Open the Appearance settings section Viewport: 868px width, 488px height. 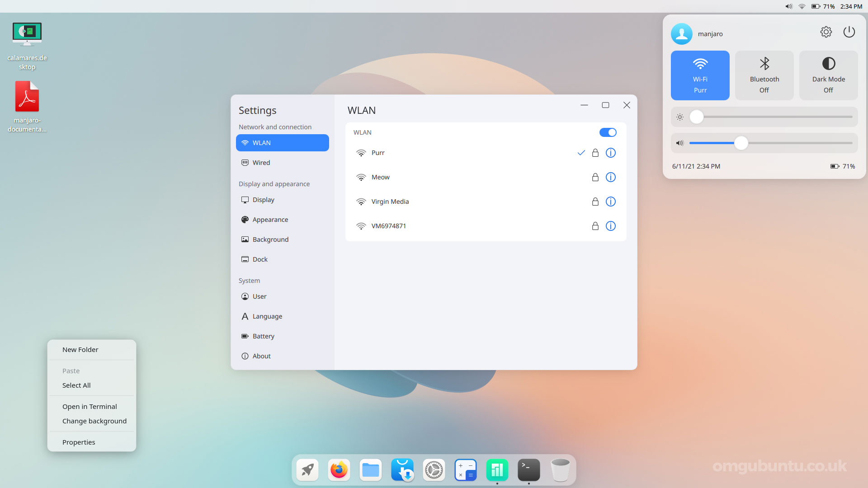270,220
